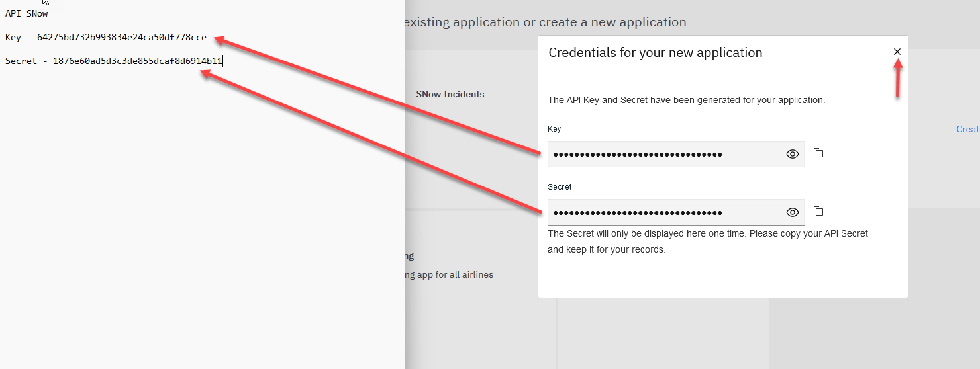Click the 'API SNow' line in notepad
Screen dimensions: 980x369
(x=26, y=14)
